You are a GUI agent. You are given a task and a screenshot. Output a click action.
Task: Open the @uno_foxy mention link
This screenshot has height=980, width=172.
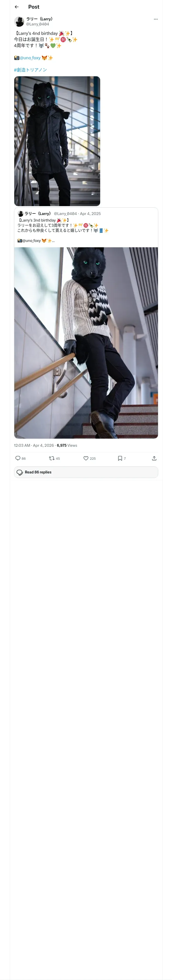[x=30, y=58]
